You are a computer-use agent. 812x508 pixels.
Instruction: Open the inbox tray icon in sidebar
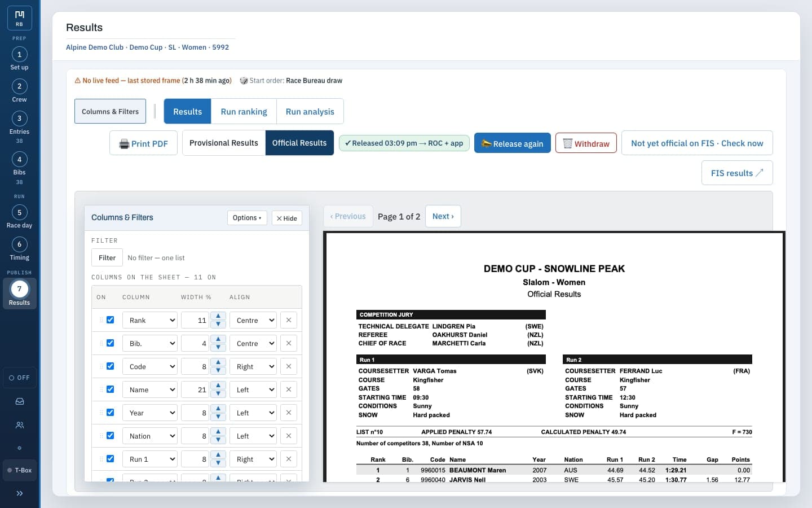20,401
